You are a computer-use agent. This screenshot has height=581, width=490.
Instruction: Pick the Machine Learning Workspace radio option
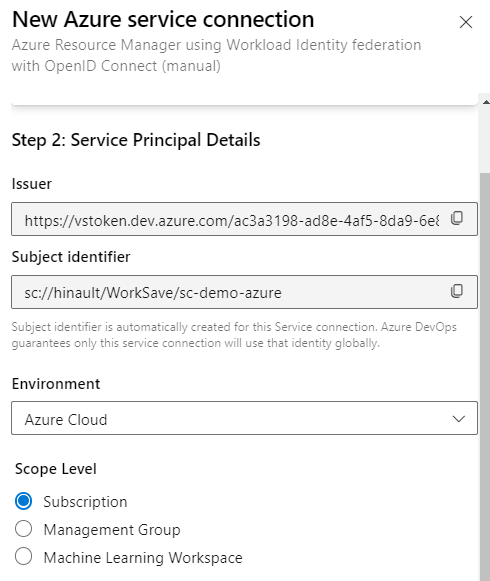23,557
